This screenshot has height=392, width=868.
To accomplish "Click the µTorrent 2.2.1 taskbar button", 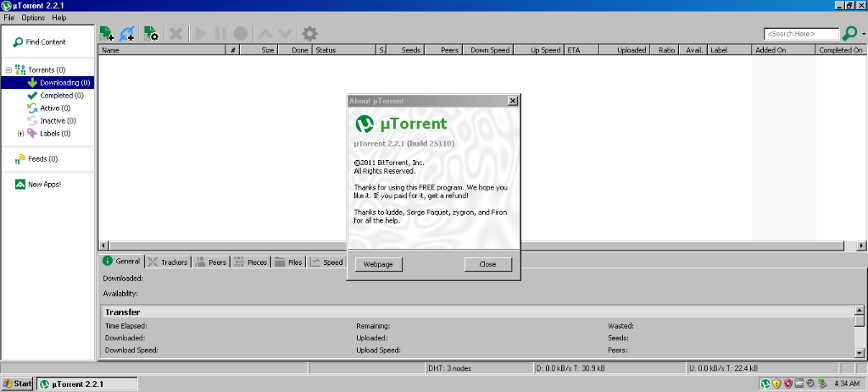I will 87,384.
